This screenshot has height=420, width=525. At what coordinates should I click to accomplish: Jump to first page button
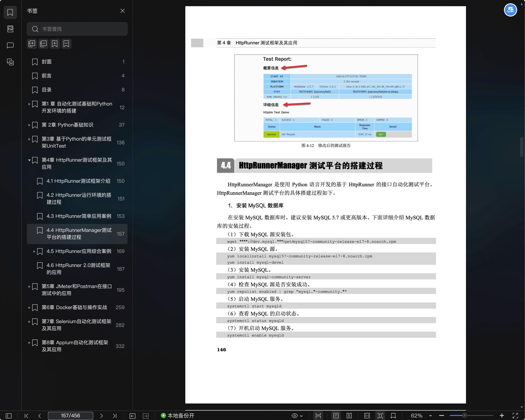click(x=27, y=416)
